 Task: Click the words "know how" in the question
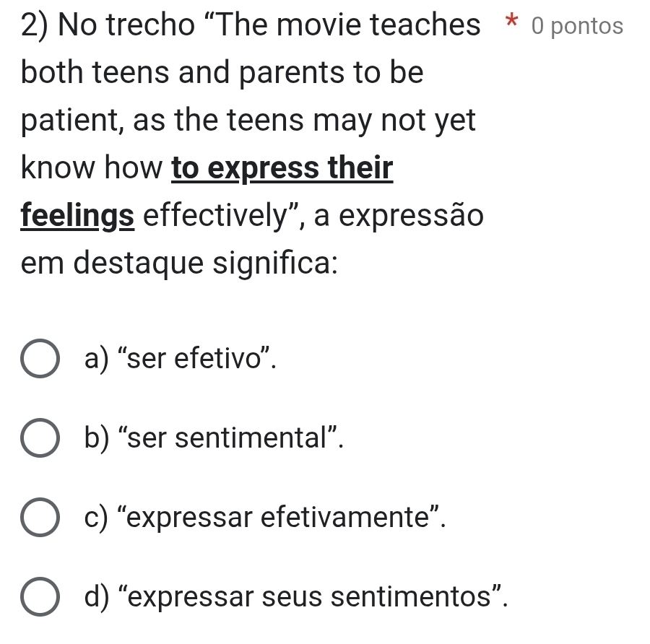click(92, 169)
